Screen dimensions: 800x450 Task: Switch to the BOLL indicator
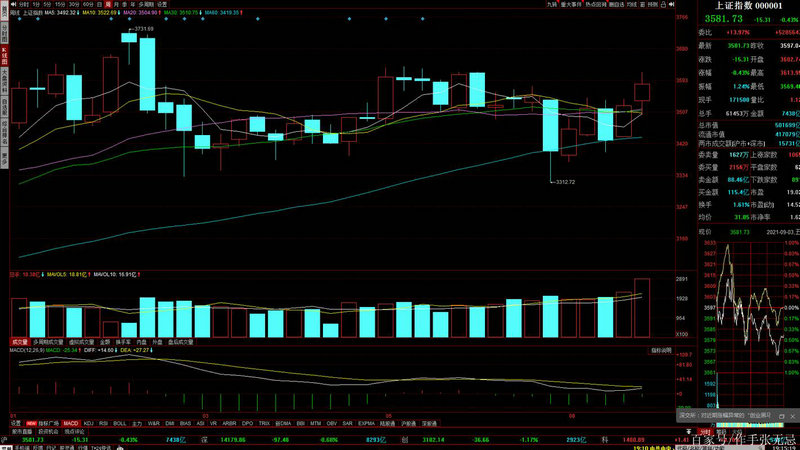[120, 424]
